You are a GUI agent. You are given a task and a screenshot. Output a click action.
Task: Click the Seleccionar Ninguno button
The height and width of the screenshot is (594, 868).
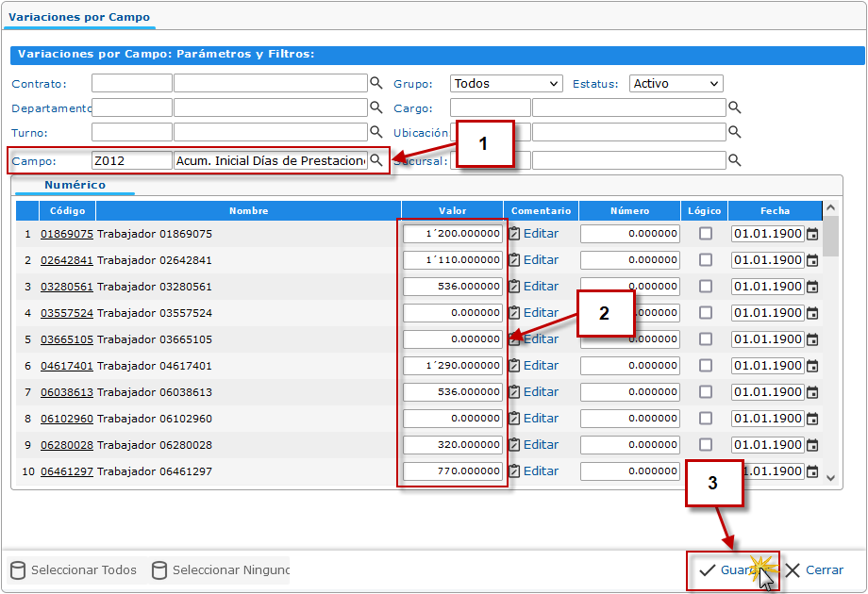(221, 570)
